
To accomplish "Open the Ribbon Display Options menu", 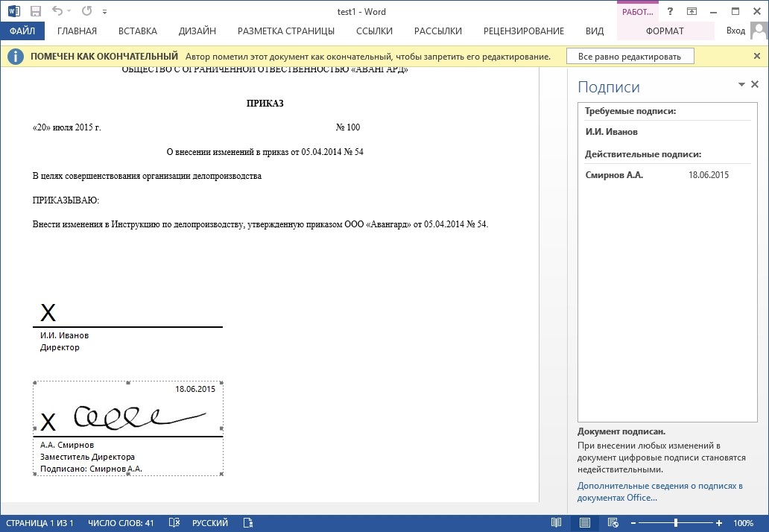I will (x=692, y=12).
